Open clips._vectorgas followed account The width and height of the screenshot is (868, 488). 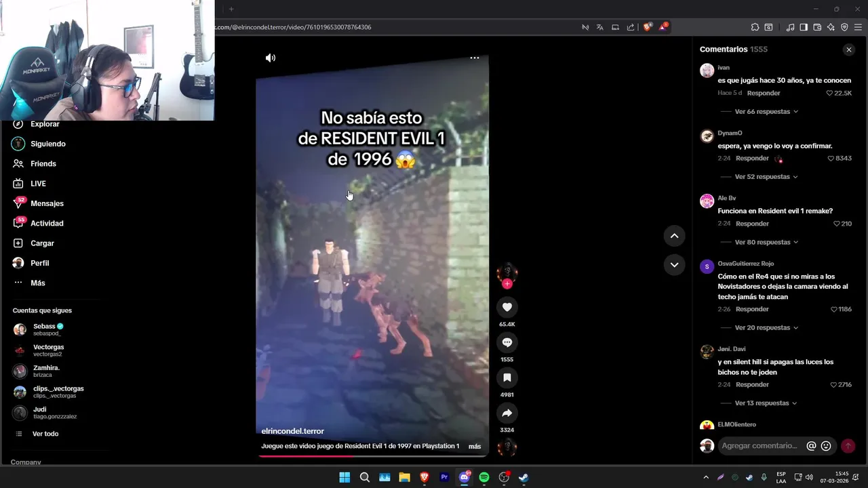(58, 392)
